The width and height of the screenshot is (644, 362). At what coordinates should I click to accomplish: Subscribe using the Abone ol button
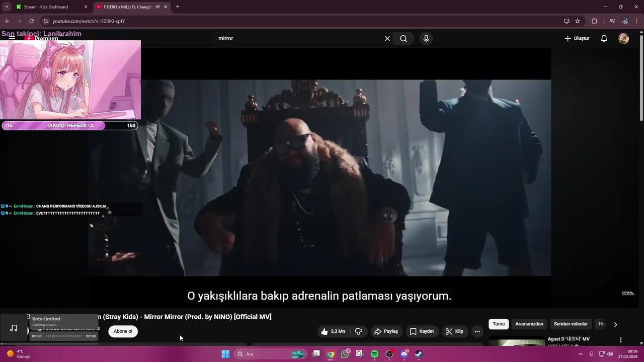(x=123, y=331)
